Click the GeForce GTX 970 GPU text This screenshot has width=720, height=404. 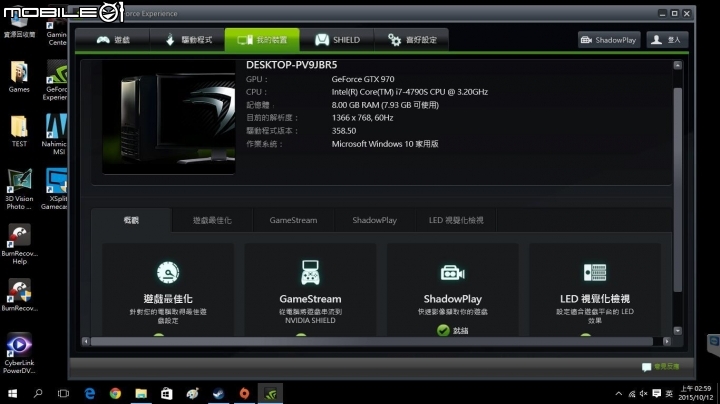[x=363, y=79]
